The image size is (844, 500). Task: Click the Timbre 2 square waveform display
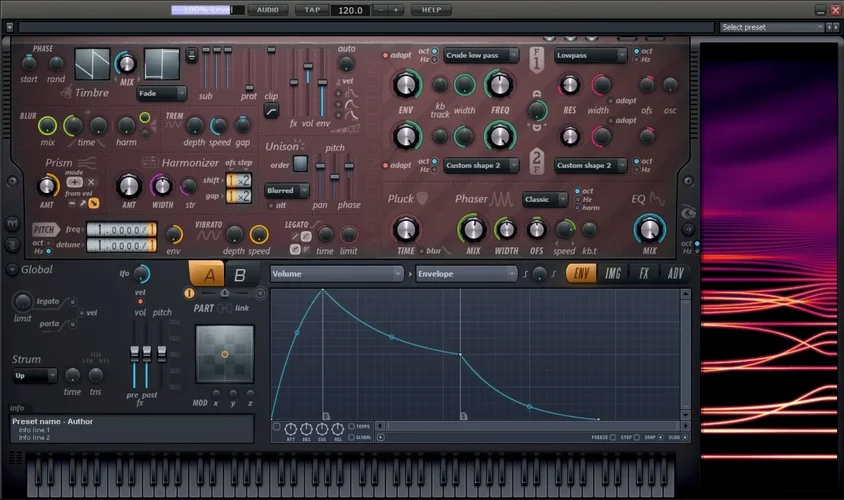click(x=161, y=63)
